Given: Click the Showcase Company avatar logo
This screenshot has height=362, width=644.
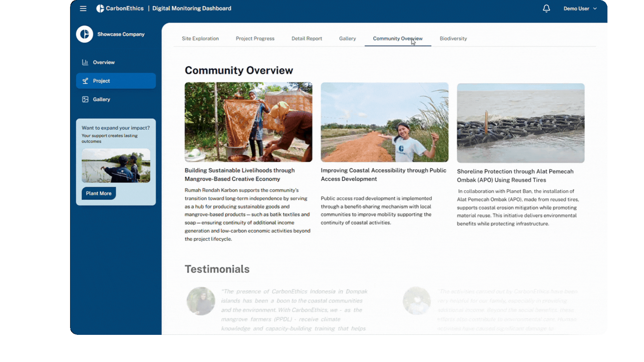Looking at the screenshot, I should coord(85,34).
